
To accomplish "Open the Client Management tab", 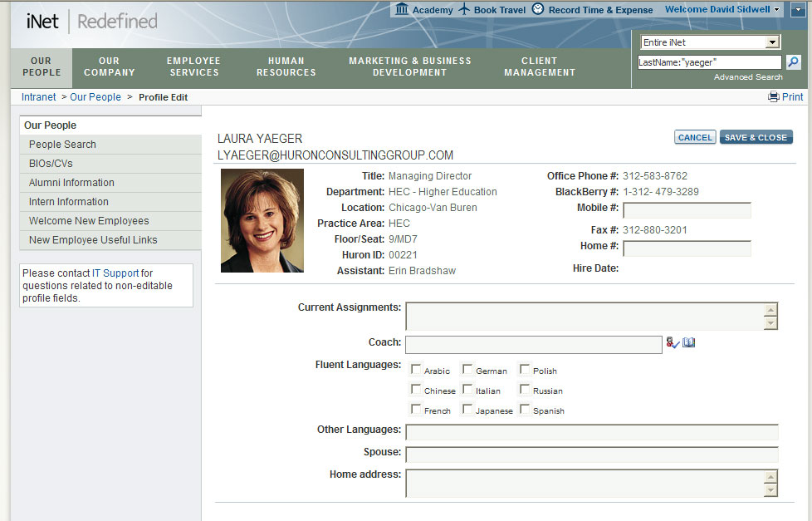I will pos(540,66).
